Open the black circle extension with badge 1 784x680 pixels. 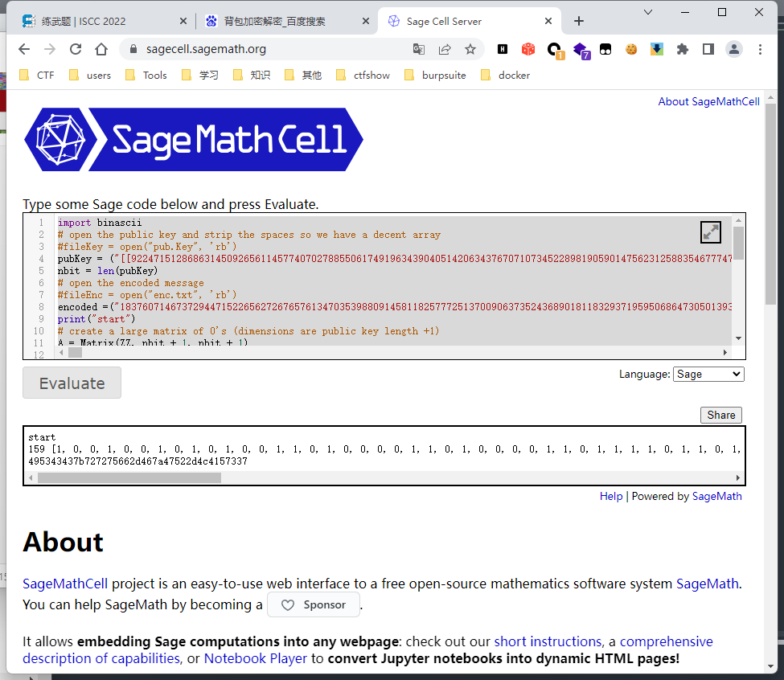[555, 50]
